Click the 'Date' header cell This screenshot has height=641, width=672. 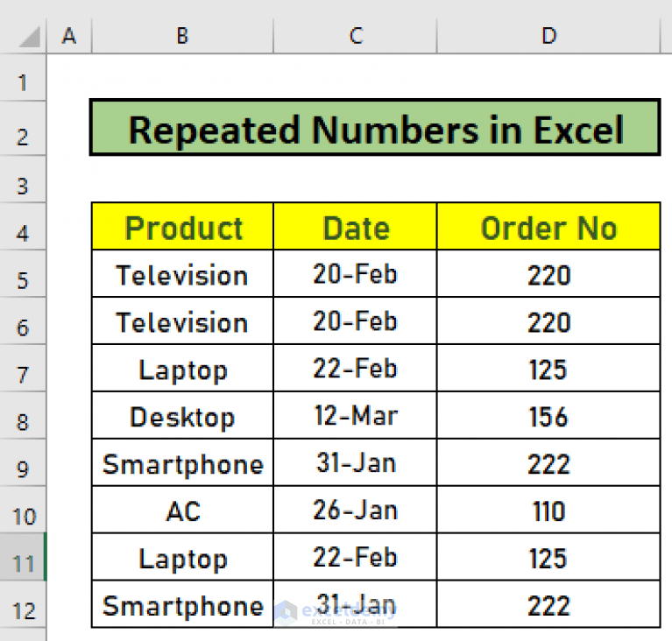coord(356,226)
